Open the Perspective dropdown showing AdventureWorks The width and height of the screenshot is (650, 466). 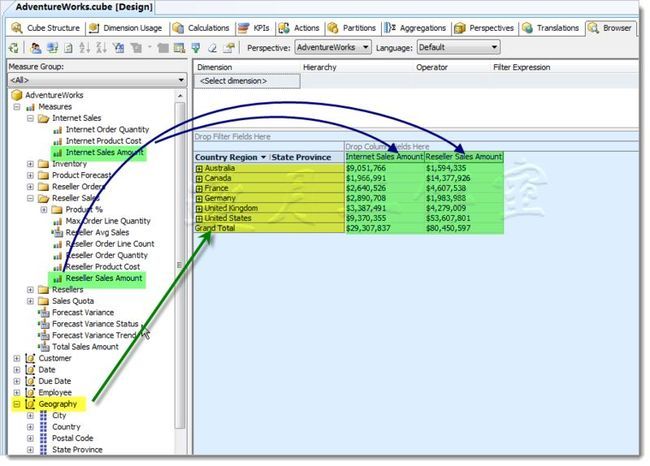(x=333, y=47)
